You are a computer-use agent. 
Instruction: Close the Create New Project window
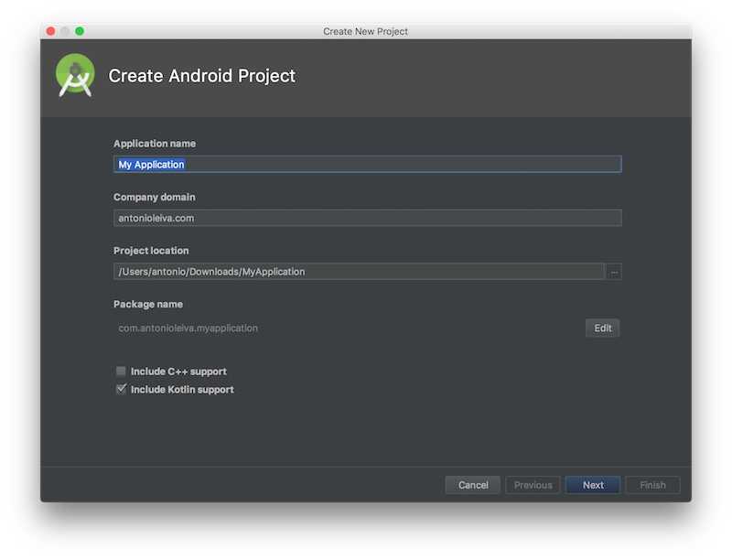(51, 31)
